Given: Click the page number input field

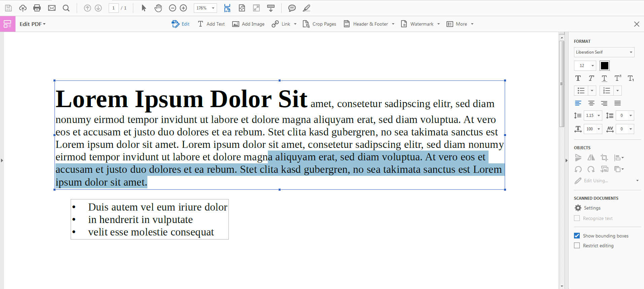Looking at the screenshot, I should 114,8.
